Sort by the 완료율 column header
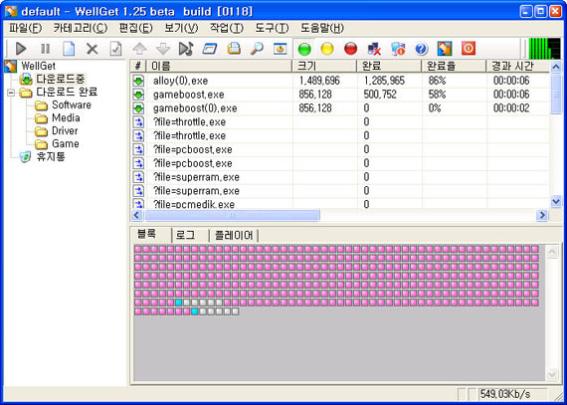This screenshot has width=567, height=405. coord(453,66)
